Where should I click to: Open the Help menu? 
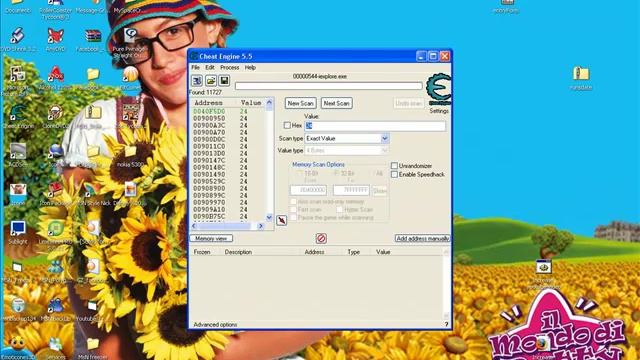[x=250, y=67]
